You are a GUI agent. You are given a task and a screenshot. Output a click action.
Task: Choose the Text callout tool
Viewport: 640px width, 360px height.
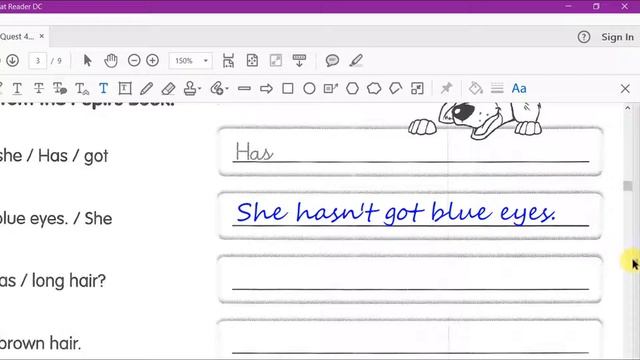331,89
